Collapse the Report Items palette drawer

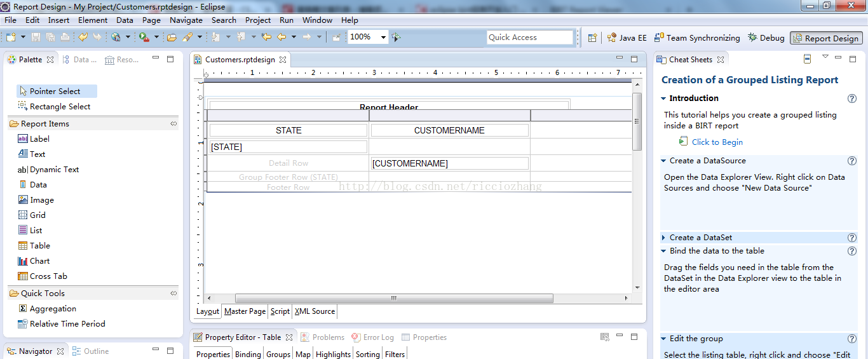[93, 124]
